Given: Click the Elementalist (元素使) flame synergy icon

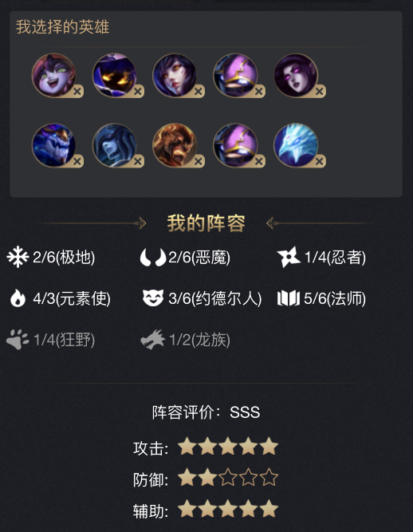Looking at the screenshot, I should [18, 298].
